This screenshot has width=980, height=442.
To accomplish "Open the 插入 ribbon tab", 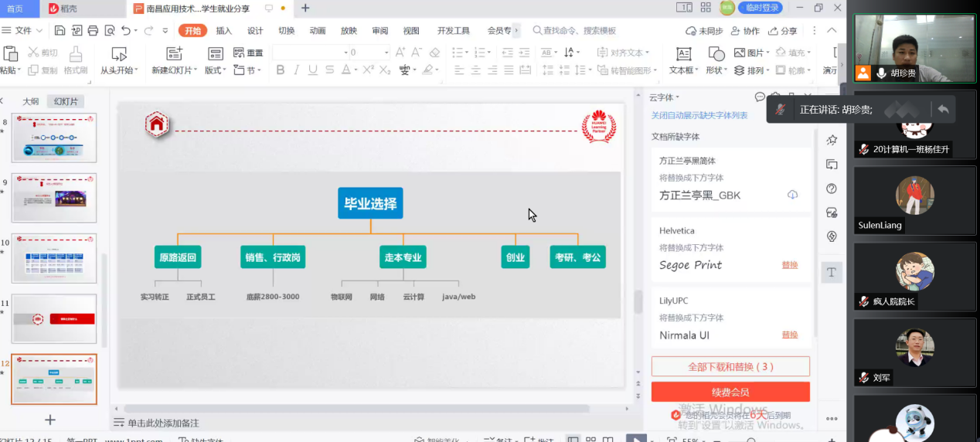I will pos(223,31).
